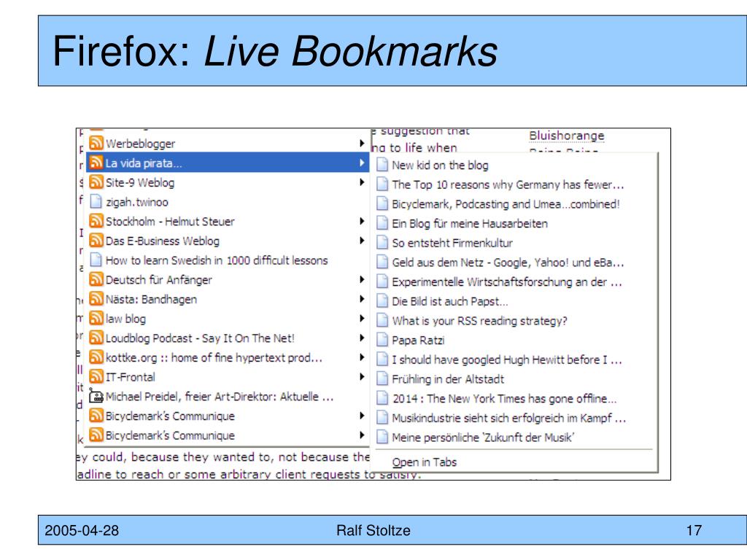Click page icon beside So entsteht Firmenkultur
747x560 pixels.
[x=382, y=242]
